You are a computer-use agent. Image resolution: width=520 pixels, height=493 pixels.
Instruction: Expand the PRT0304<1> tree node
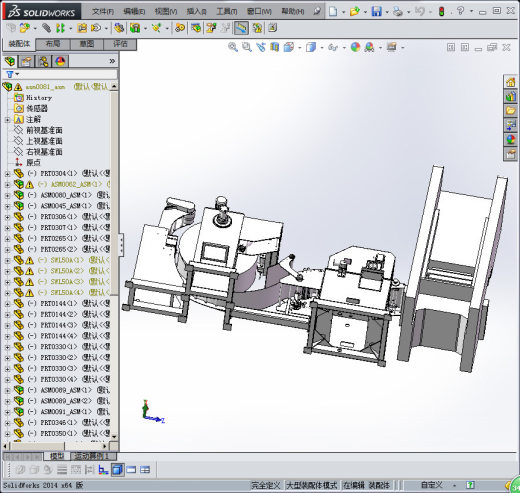pyautogui.click(x=7, y=174)
